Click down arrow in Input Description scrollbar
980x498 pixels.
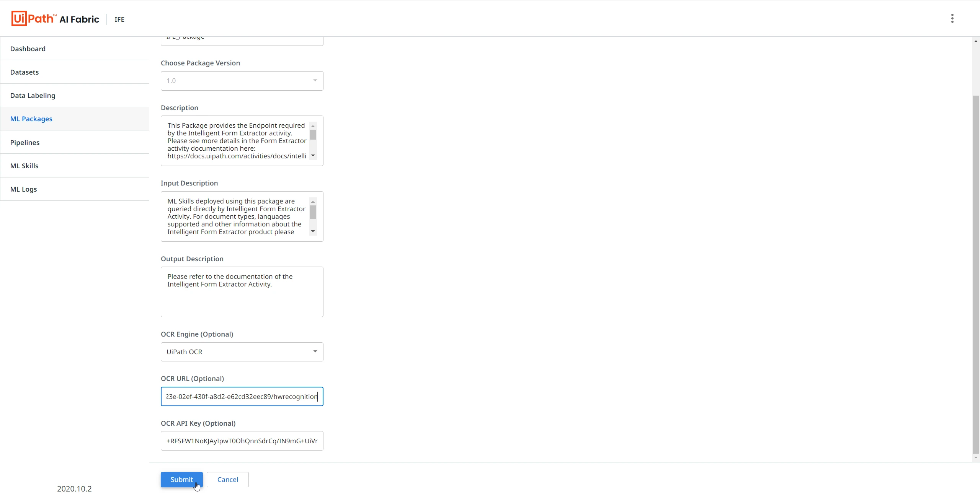(x=313, y=231)
